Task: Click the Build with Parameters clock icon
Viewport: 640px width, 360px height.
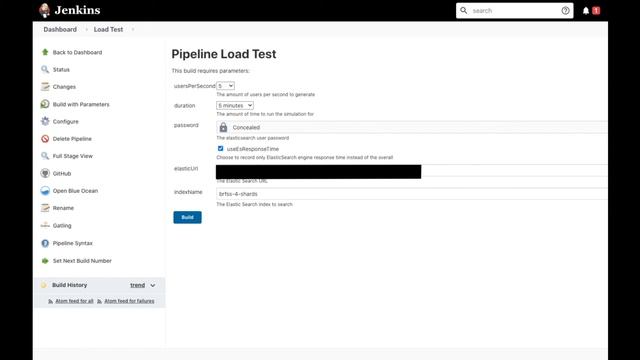Action: tap(45, 104)
